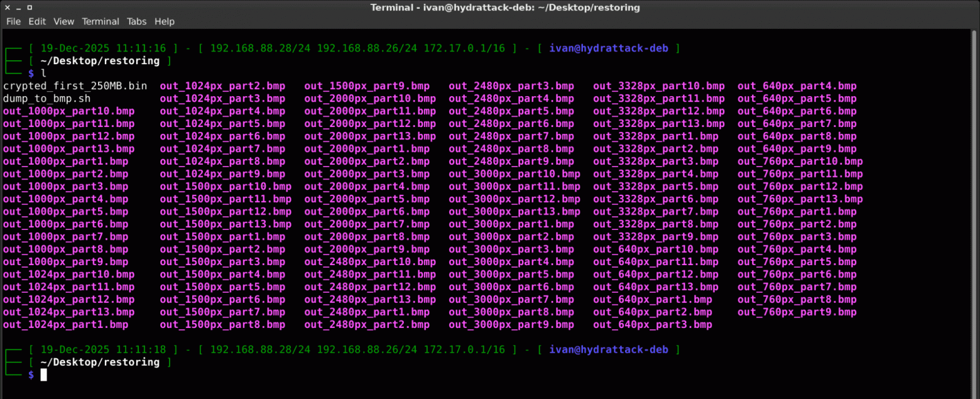Click out_1500px_part9.bmp file name
The width and height of the screenshot is (980, 399).
367,86
